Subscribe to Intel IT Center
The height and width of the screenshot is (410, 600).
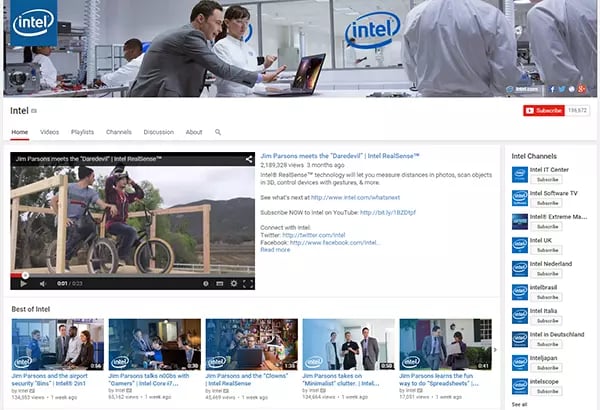click(x=546, y=180)
